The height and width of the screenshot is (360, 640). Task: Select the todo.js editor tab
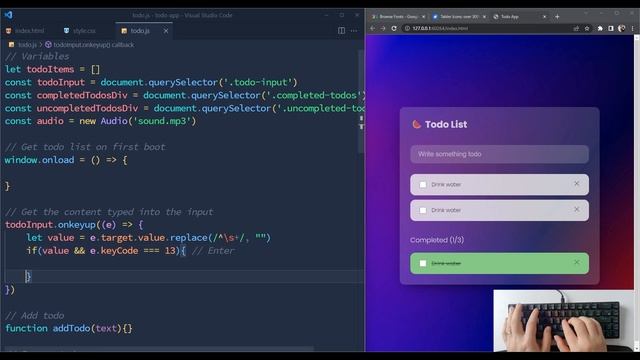coord(136,31)
